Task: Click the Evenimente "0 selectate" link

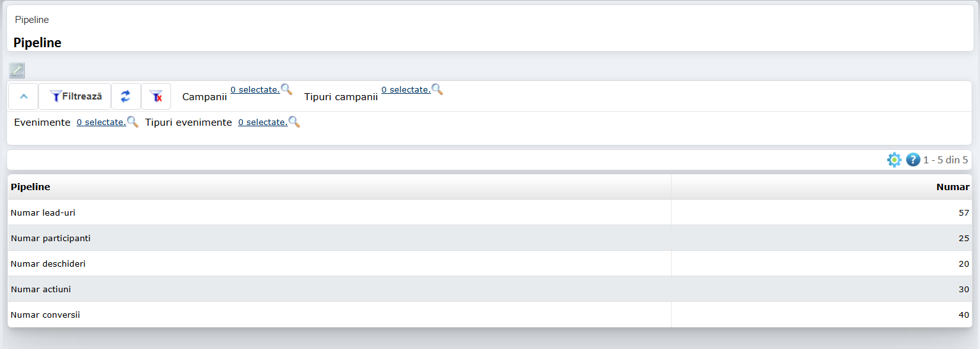Action: [101, 123]
